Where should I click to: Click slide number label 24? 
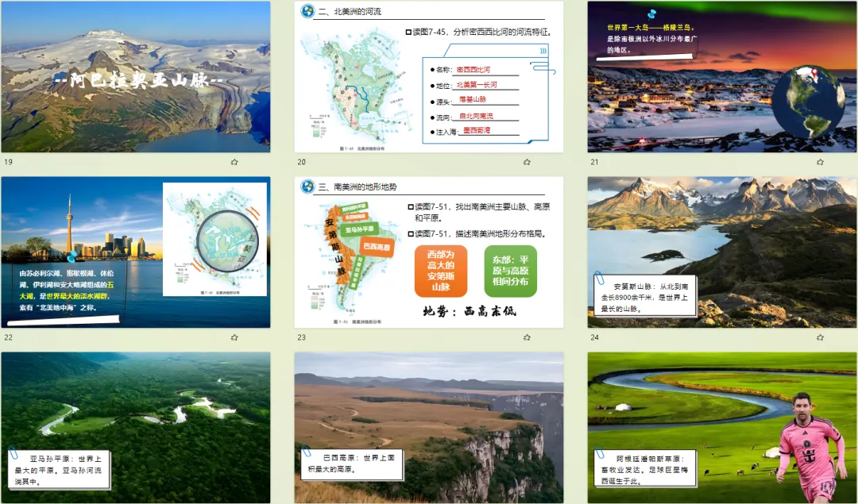coord(595,337)
